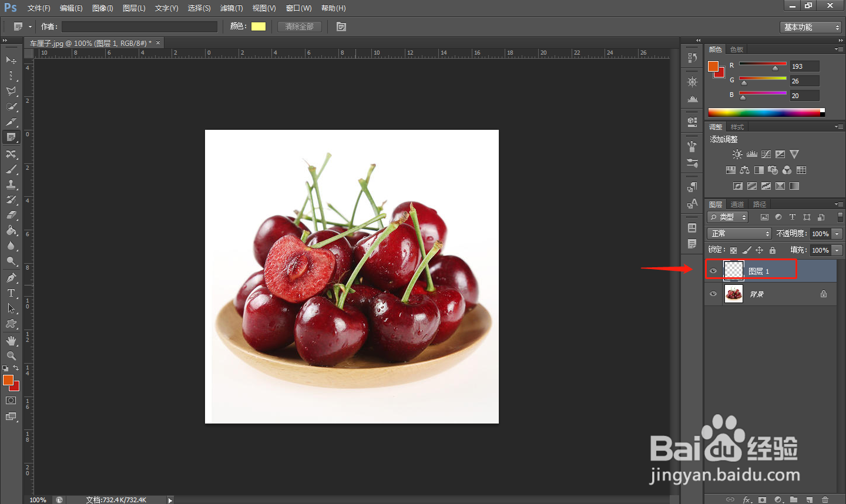This screenshot has width=846, height=504.
Task: Toggle lock position
Action: point(760,250)
